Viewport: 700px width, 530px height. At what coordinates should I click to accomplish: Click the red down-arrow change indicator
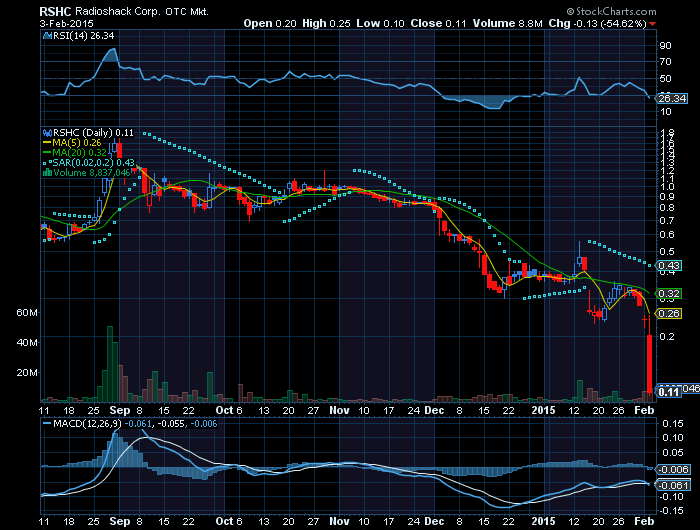(652, 24)
